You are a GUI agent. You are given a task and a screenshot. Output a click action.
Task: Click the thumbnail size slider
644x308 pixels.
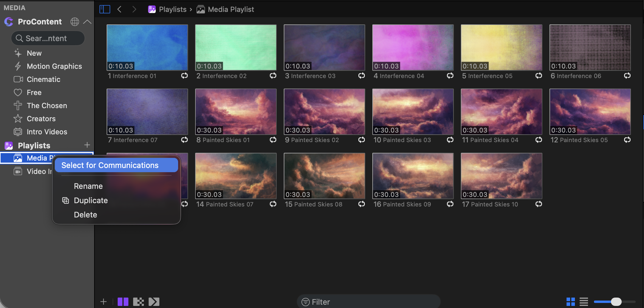click(615, 302)
